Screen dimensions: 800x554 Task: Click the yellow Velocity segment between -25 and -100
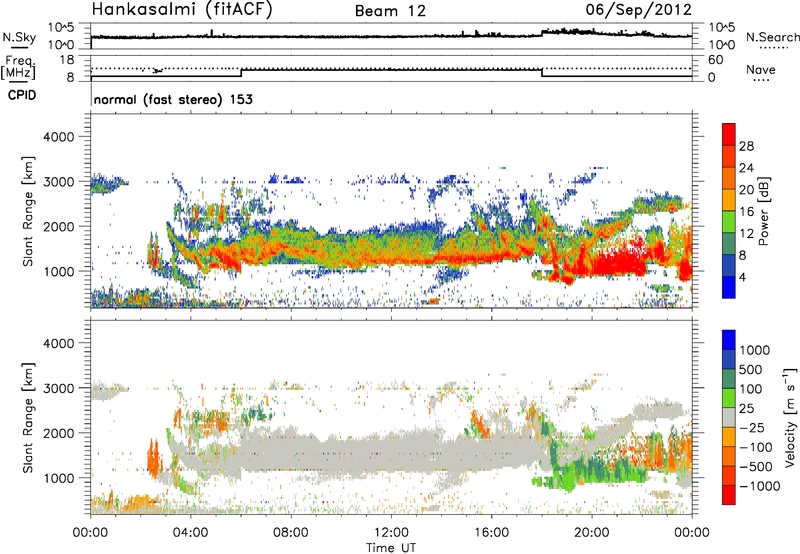[729, 437]
